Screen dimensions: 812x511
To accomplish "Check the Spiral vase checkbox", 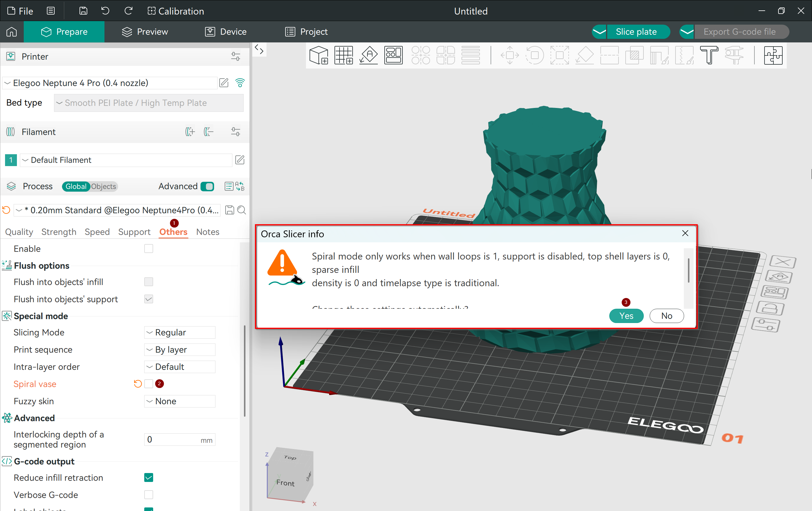I will tap(149, 383).
